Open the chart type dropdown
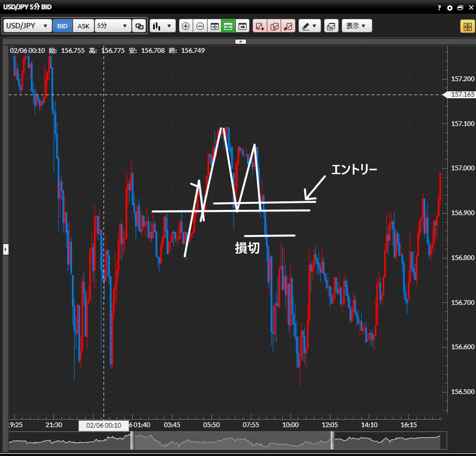The image size is (476, 456). [x=163, y=26]
